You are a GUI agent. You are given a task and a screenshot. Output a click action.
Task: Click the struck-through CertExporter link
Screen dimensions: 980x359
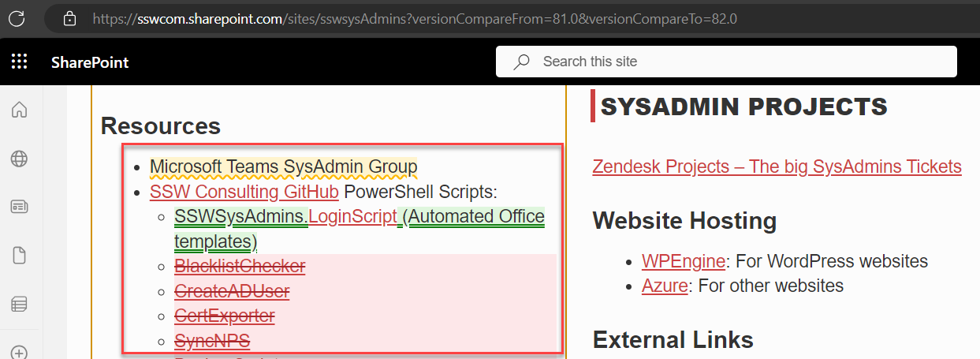tap(225, 316)
